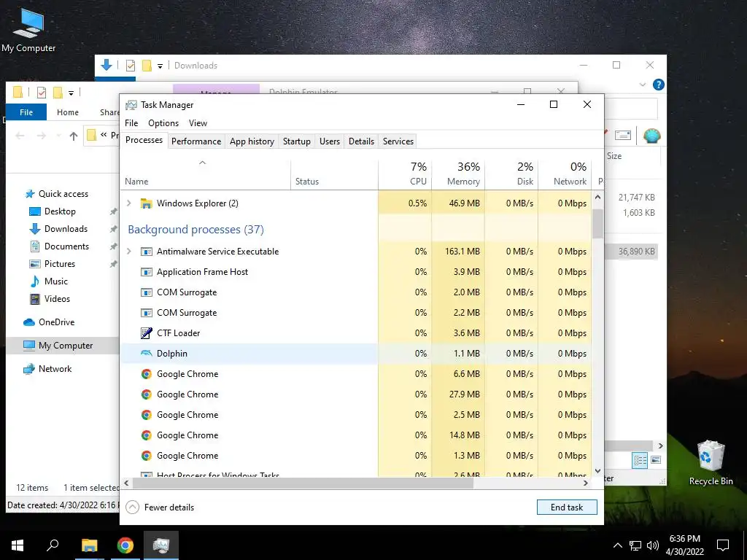Open the quick access toolbar dropdown in Downloads
Screen dimensions: 747x560
pos(160,66)
